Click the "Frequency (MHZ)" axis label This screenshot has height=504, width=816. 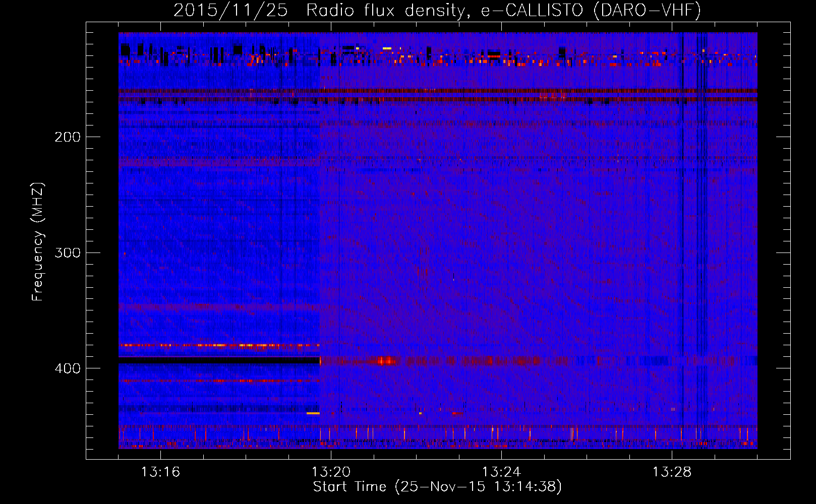click(x=38, y=242)
